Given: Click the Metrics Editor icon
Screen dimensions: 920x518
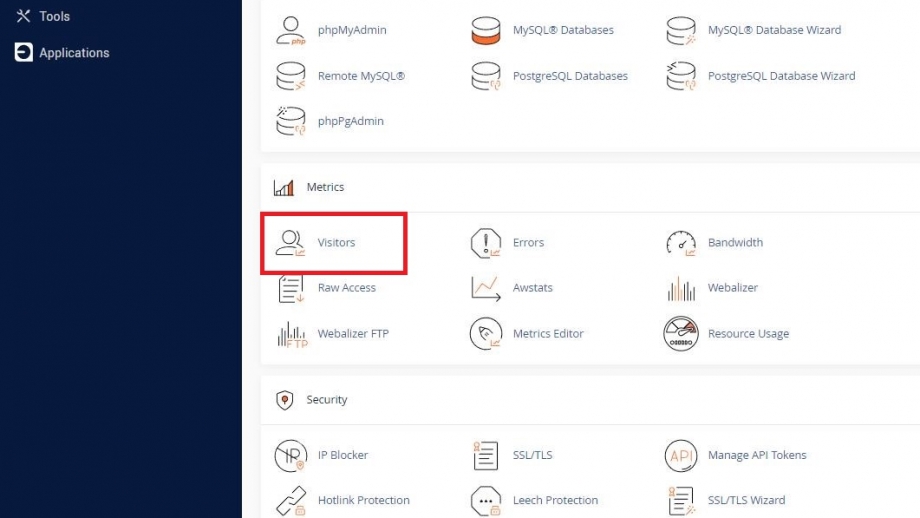Looking at the screenshot, I should coord(486,334).
